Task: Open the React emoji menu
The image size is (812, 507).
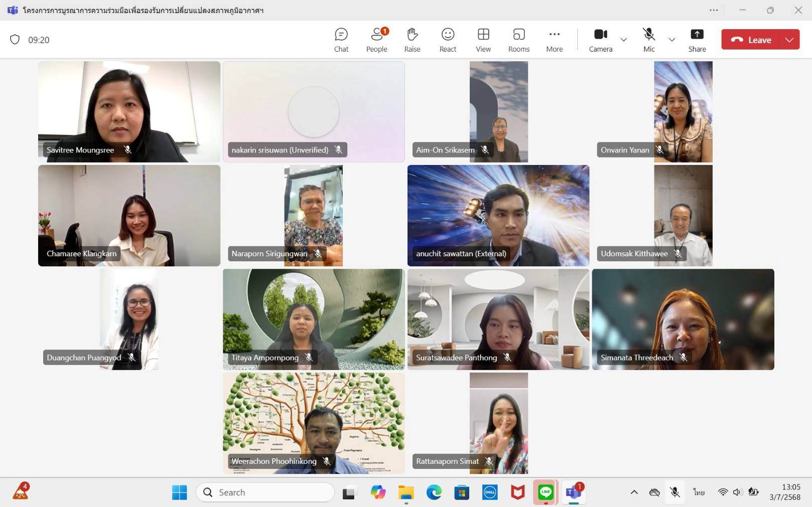Action: tap(448, 40)
